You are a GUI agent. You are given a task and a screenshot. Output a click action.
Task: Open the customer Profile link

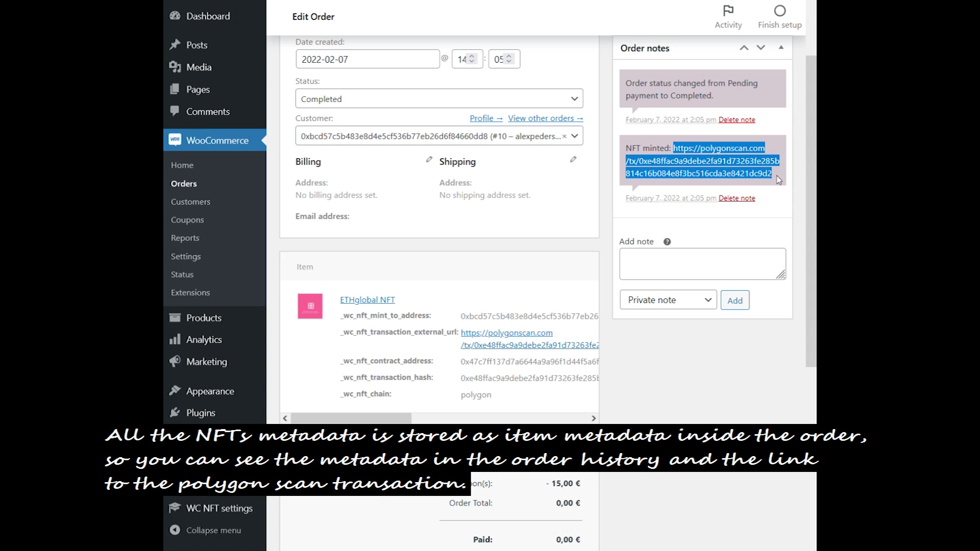(x=486, y=118)
